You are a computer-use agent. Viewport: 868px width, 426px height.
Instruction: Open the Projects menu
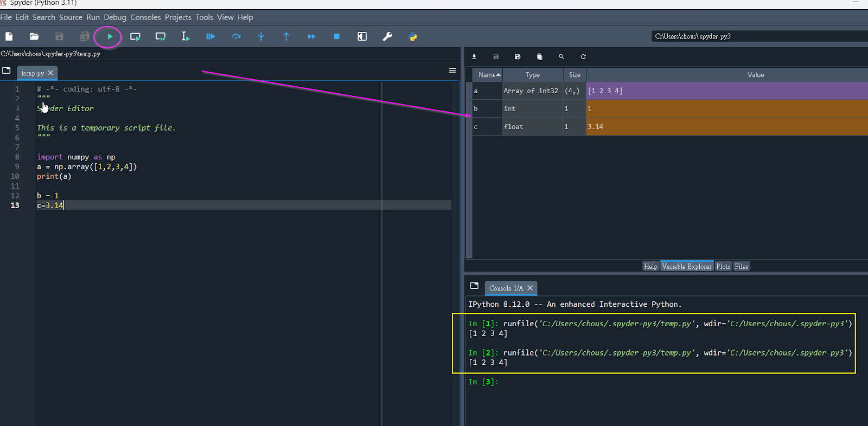(178, 17)
